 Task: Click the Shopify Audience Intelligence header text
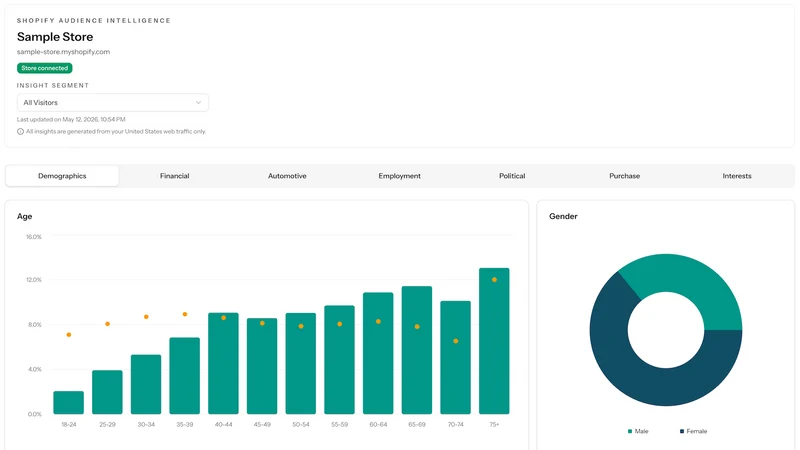94,20
